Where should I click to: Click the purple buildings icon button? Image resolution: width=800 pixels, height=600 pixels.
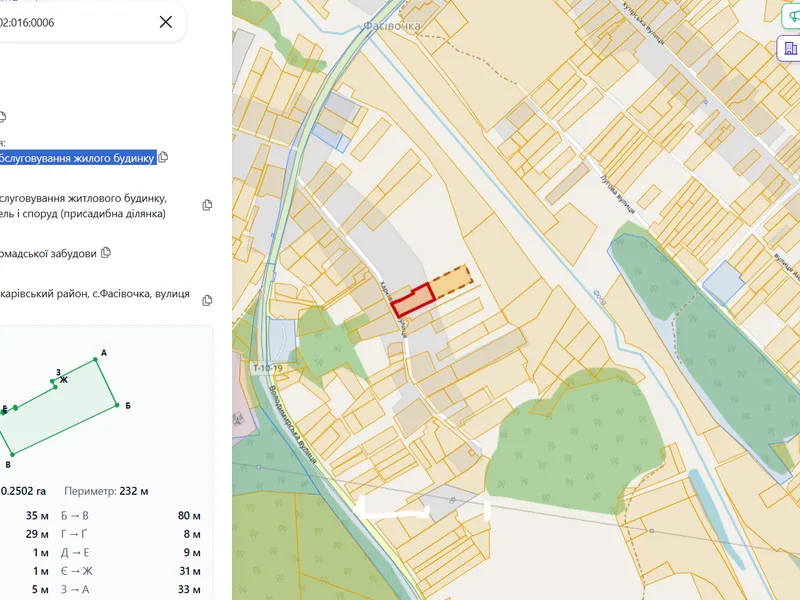tap(790, 48)
